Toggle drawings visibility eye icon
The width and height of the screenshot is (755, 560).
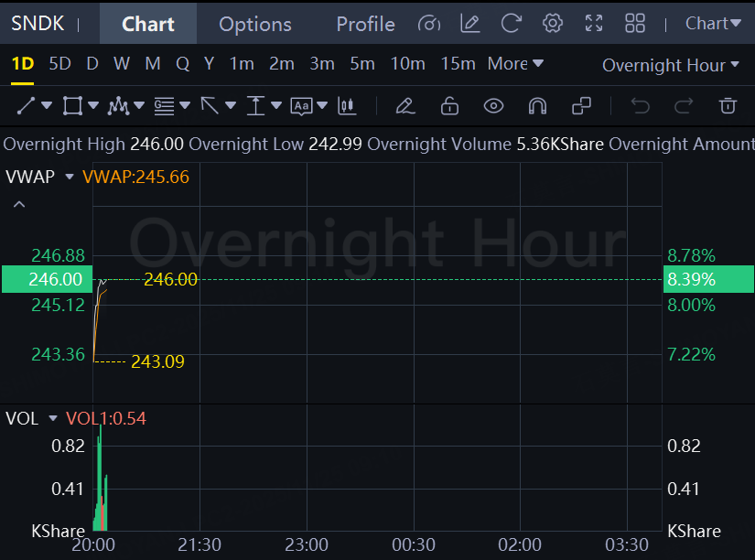point(493,106)
